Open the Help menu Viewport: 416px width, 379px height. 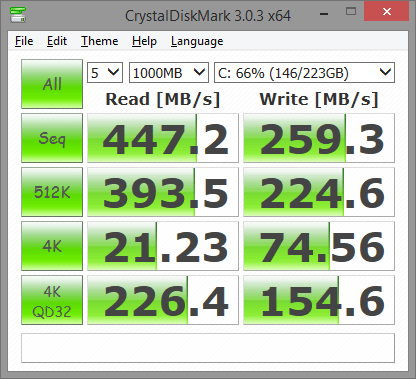coord(144,41)
